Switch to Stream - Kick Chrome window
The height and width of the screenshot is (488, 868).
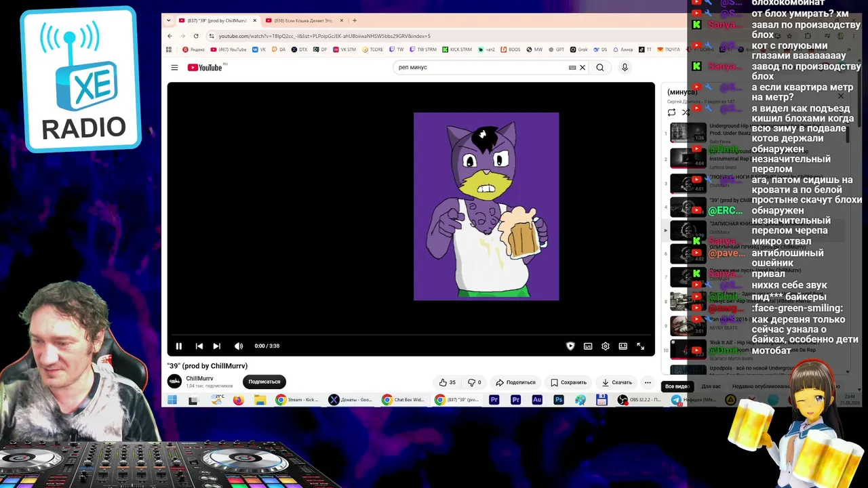[x=298, y=400]
